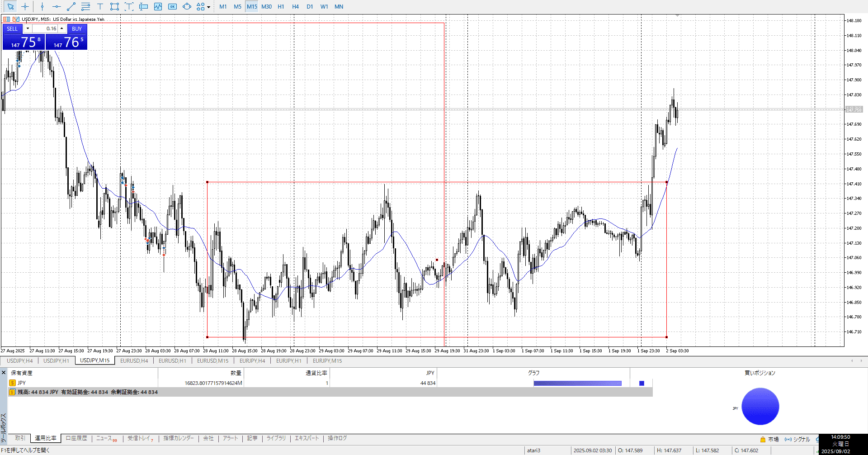This screenshot has width=868, height=455.
Task: Switch to EURUSD,H4 chart tab
Action: (x=134, y=361)
